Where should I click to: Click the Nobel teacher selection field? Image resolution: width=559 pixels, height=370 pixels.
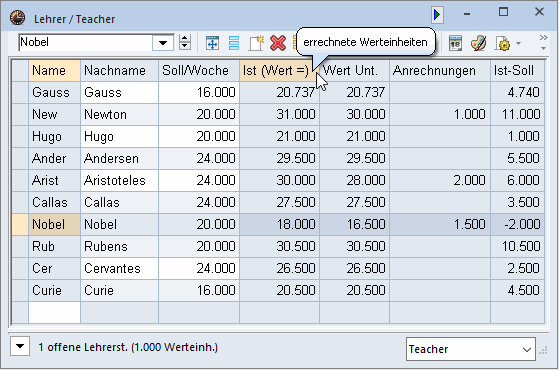[x=86, y=42]
